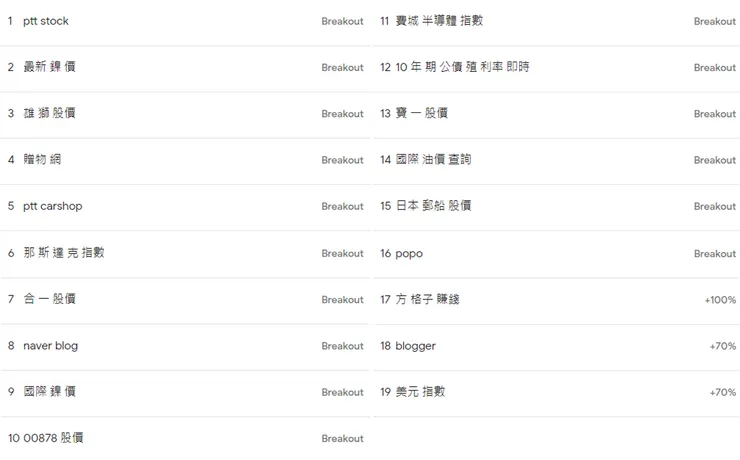Click the '寶 一 股價' query

(421, 114)
